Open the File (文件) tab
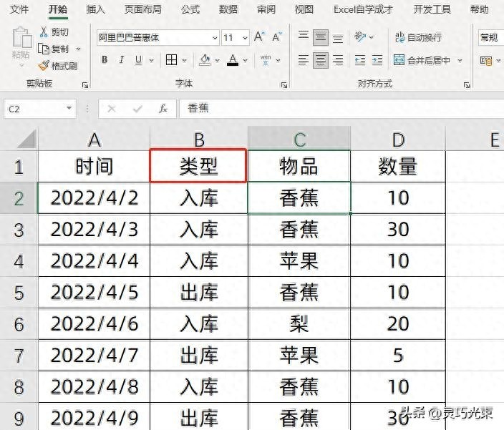The image size is (504, 430). tap(19, 9)
